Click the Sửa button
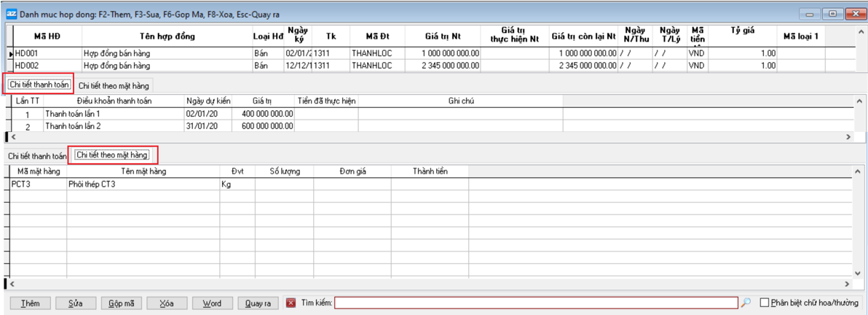Image resolution: width=868 pixels, height=315 pixels. click(75, 303)
